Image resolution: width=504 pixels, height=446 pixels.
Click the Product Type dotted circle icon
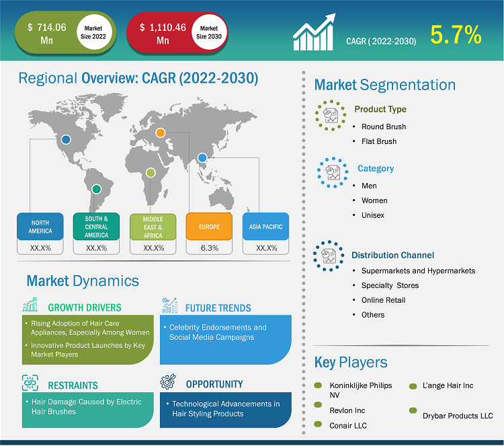(x=330, y=115)
